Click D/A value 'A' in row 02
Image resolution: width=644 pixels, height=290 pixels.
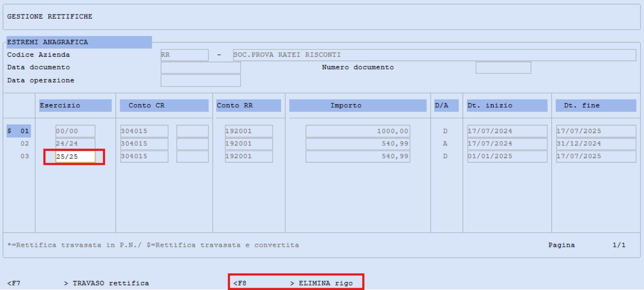[x=445, y=144]
